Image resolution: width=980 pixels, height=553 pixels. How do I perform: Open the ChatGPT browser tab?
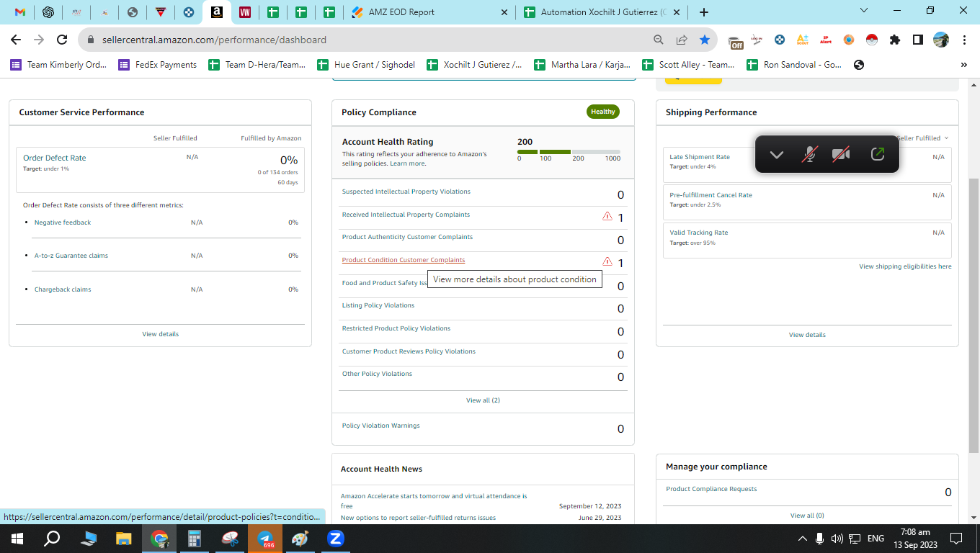coord(48,12)
